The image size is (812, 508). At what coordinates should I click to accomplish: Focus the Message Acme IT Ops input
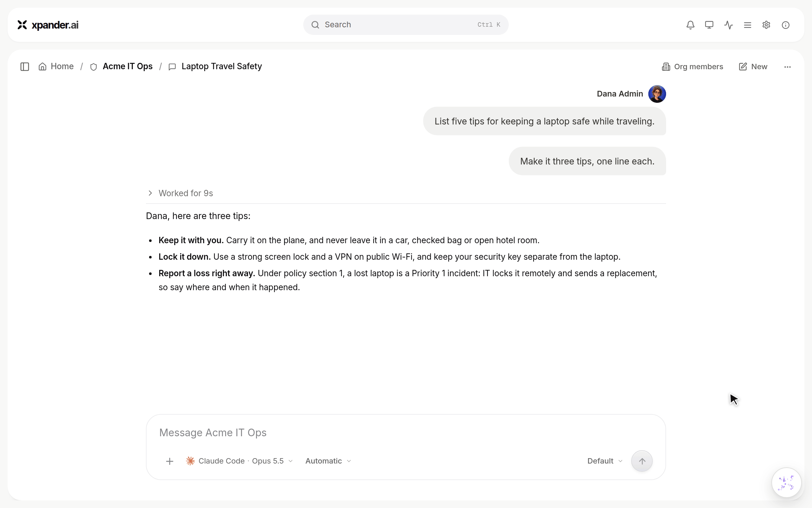(406, 432)
